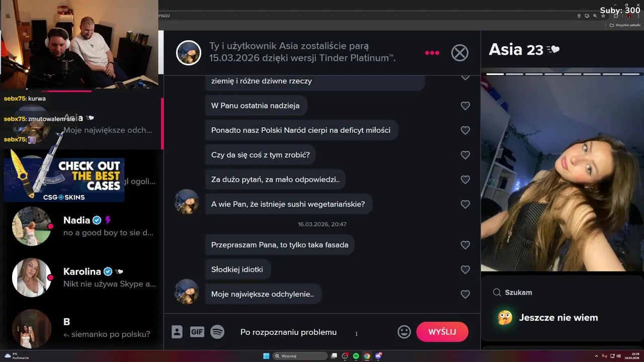This screenshot has width=644, height=362.
Task: Heart the 'Słodkiej idiotki' message
Action: click(x=465, y=269)
